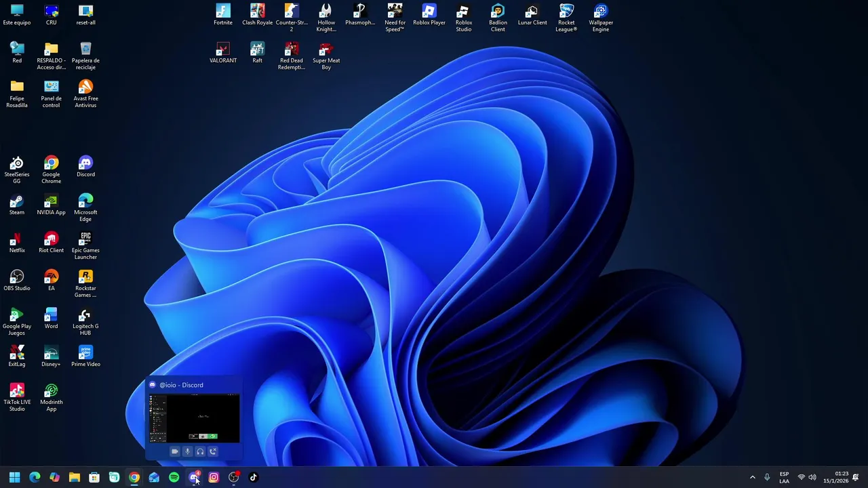
Task: Open the Discord window preview thumbnail
Action: click(x=194, y=419)
